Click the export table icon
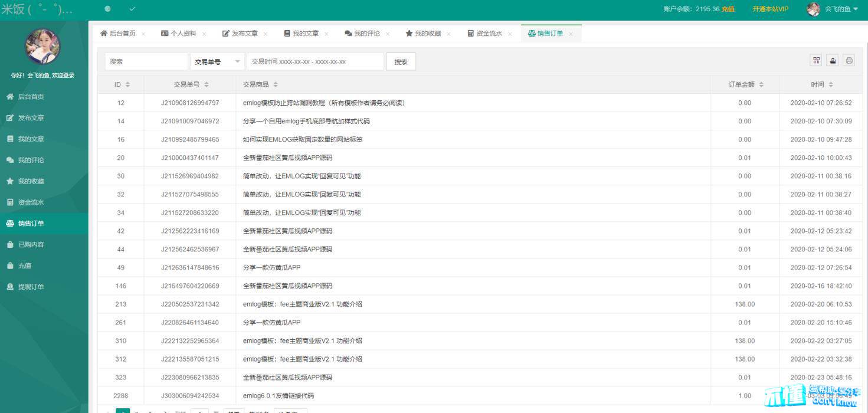 coord(833,60)
